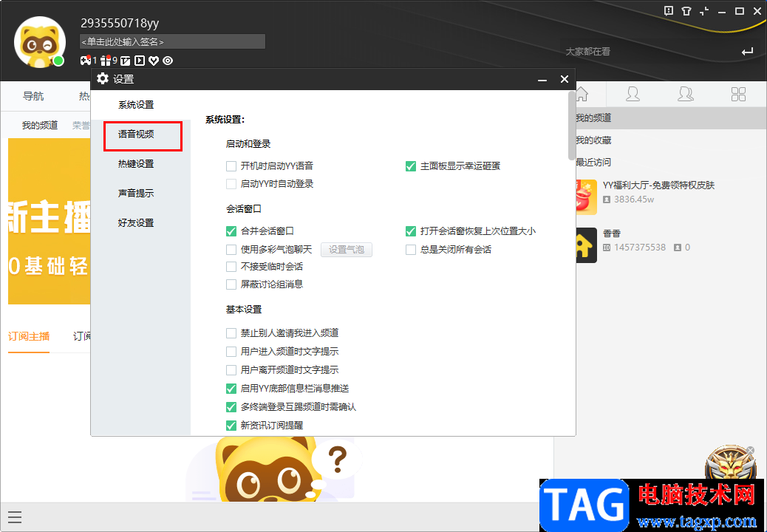The image size is (767, 532).
Task: Check 用户离开频道时文字提示
Action: [231, 370]
